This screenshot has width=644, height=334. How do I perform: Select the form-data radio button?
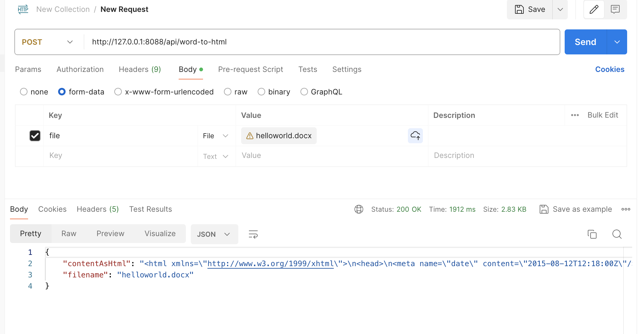[62, 92]
